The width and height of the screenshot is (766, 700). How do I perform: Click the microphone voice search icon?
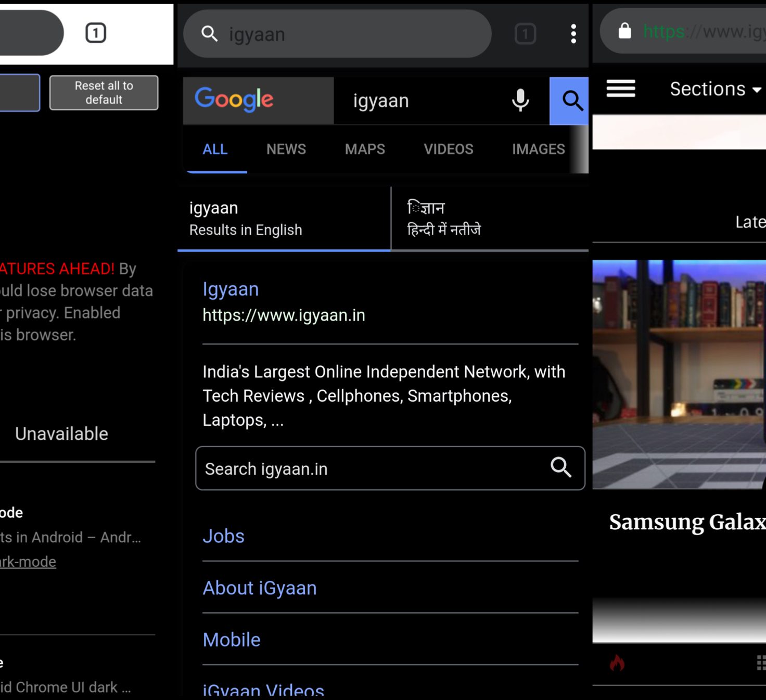(520, 100)
